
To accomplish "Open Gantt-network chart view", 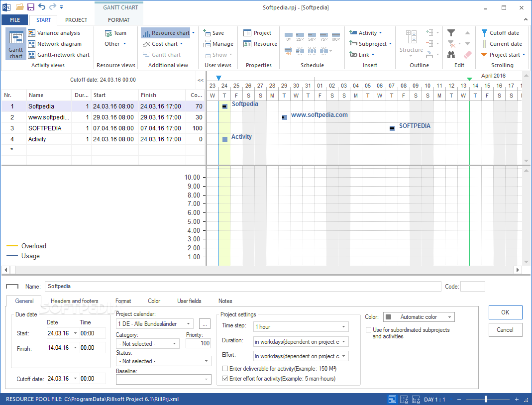I will tap(59, 55).
